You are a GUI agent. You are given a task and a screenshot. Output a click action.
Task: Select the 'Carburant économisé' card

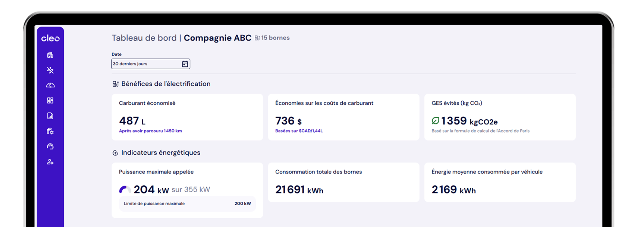pos(187,117)
